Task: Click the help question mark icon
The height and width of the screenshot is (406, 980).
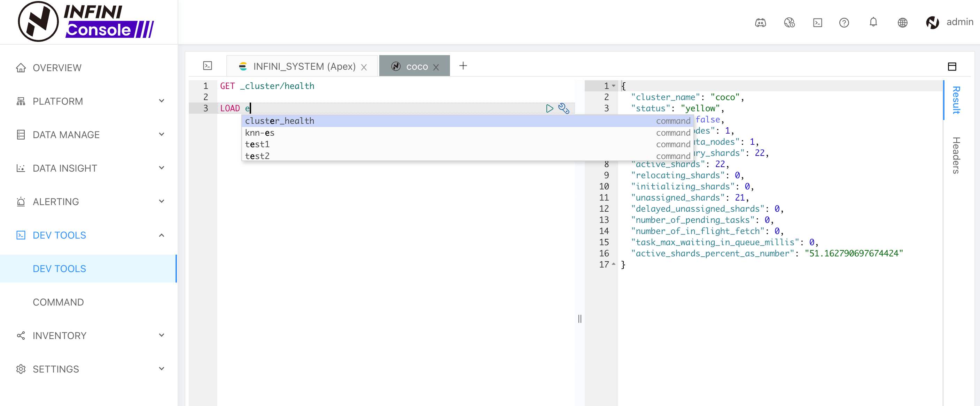Action: click(x=844, y=23)
